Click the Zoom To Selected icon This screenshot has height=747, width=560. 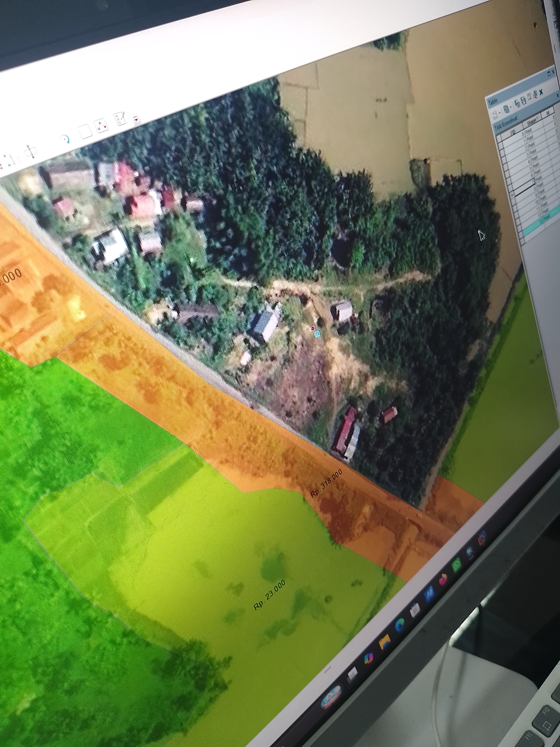coord(535,94)
